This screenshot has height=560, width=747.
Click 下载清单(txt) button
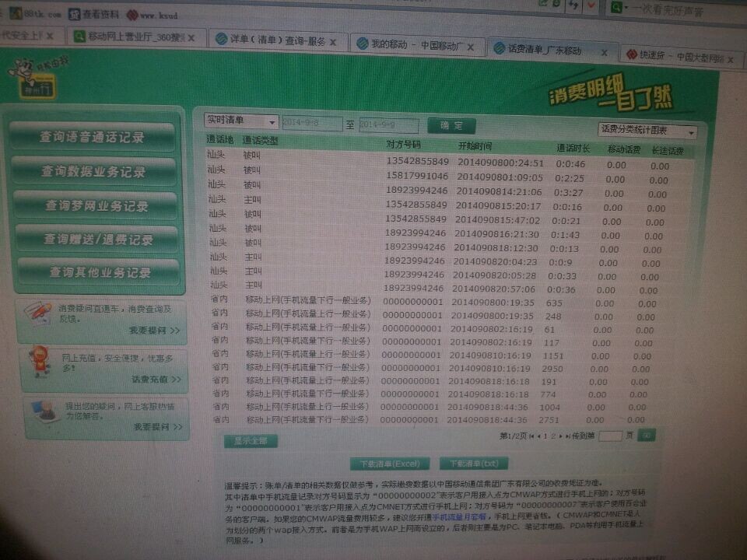coord(474,464)
